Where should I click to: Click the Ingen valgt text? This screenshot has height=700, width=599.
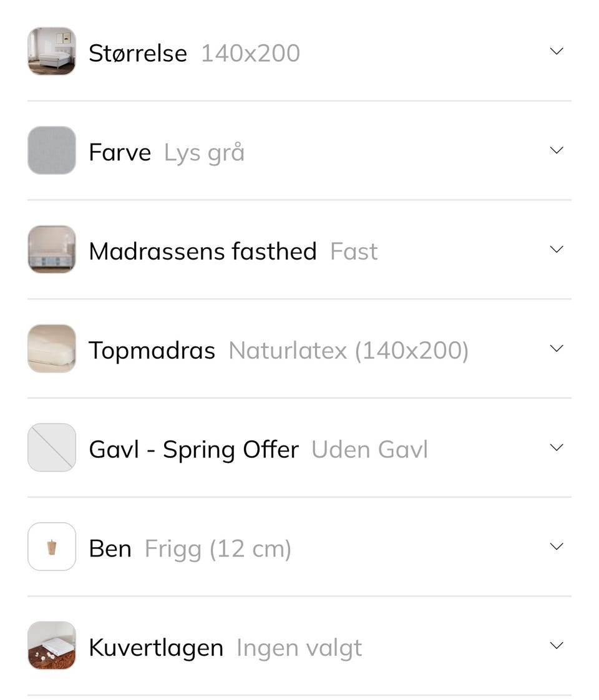pos(299,648)
